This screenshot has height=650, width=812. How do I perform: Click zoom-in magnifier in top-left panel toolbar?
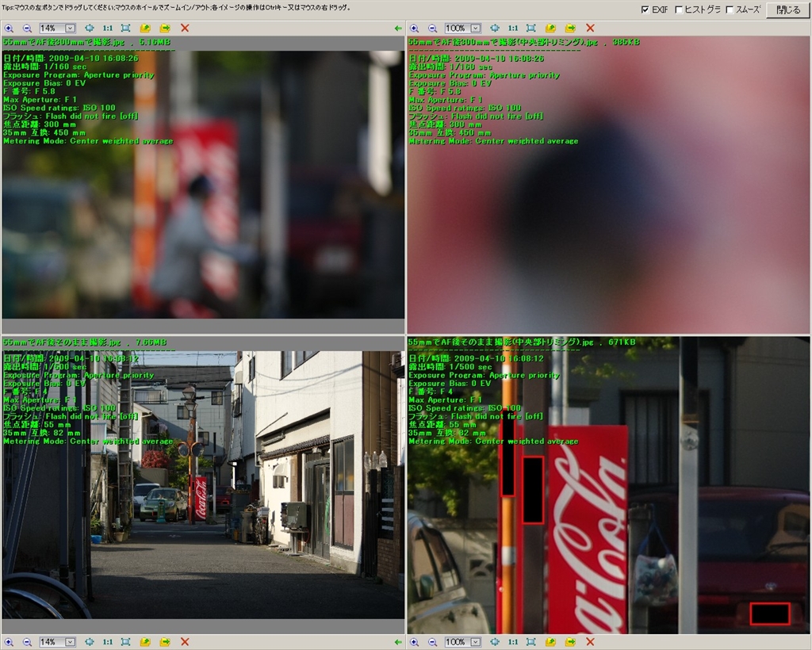(x=10, y=28)
